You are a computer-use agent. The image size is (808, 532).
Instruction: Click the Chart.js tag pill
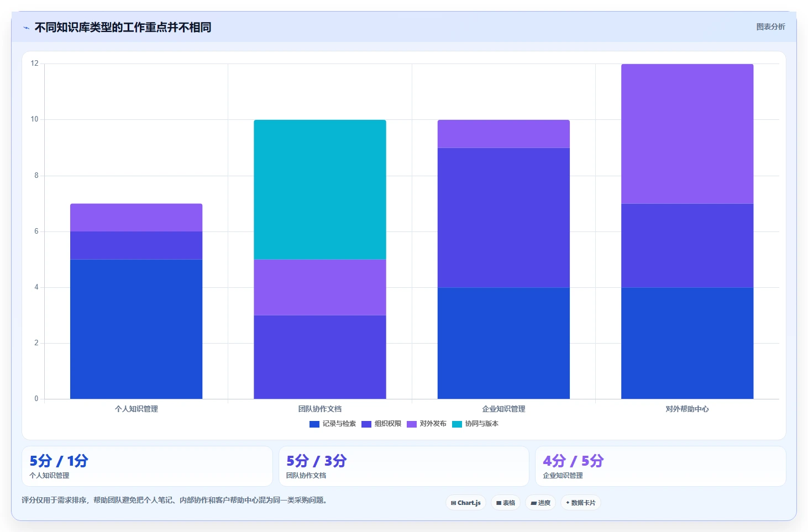pyautogui.click(x=466, y=503)
